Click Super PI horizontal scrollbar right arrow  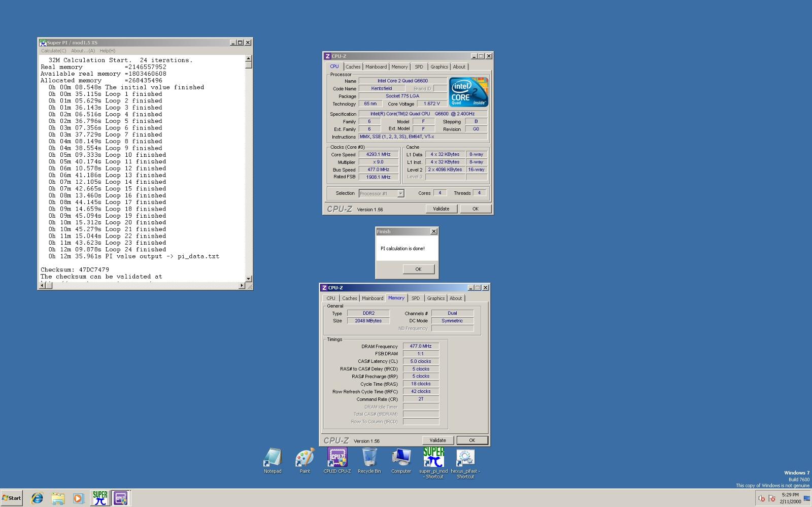pos(242,286)
